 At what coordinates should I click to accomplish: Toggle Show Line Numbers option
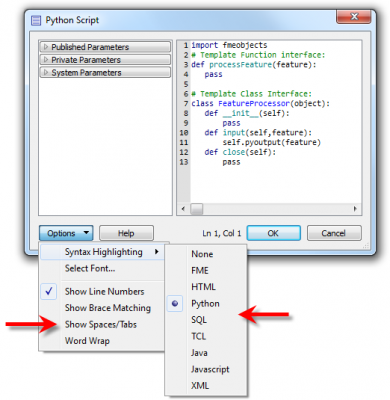click(102, 292)
